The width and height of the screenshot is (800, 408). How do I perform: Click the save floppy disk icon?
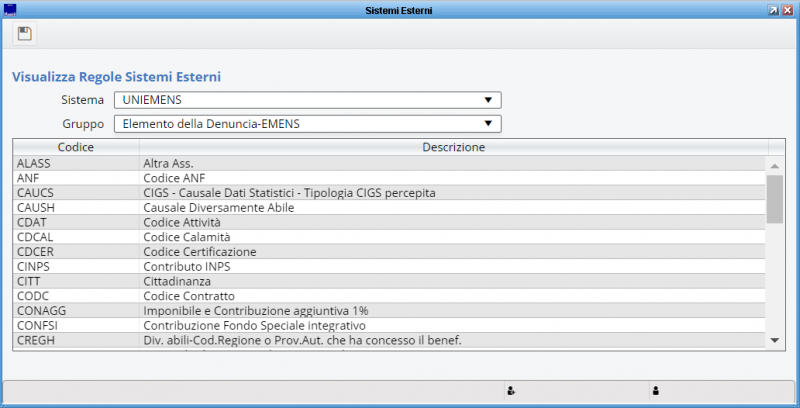(x=24, y=34)
